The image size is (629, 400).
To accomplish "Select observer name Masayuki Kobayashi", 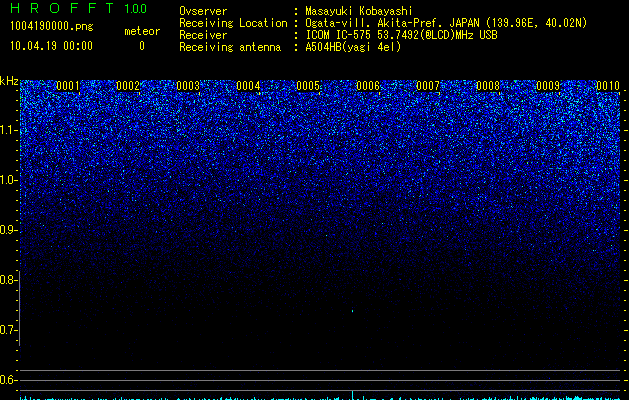I will pos(359,11).
